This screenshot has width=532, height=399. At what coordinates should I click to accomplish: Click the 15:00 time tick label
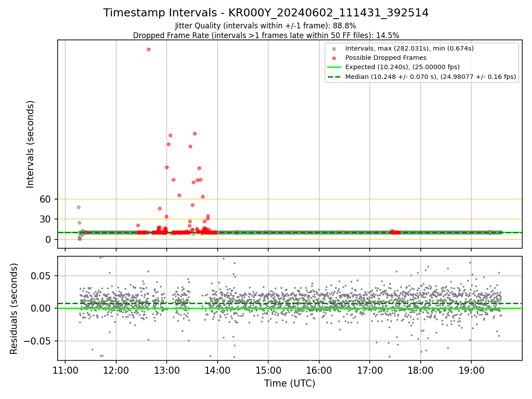tap(268, 370)
